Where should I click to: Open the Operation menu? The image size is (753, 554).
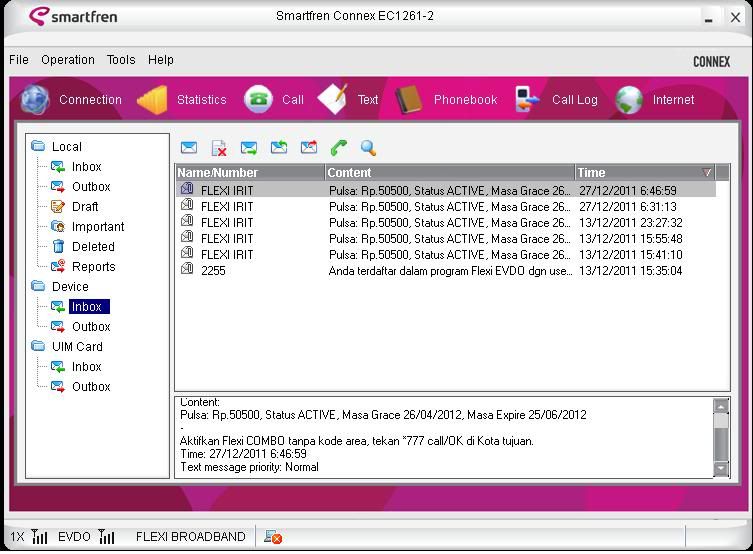click(x=68, y=60)
